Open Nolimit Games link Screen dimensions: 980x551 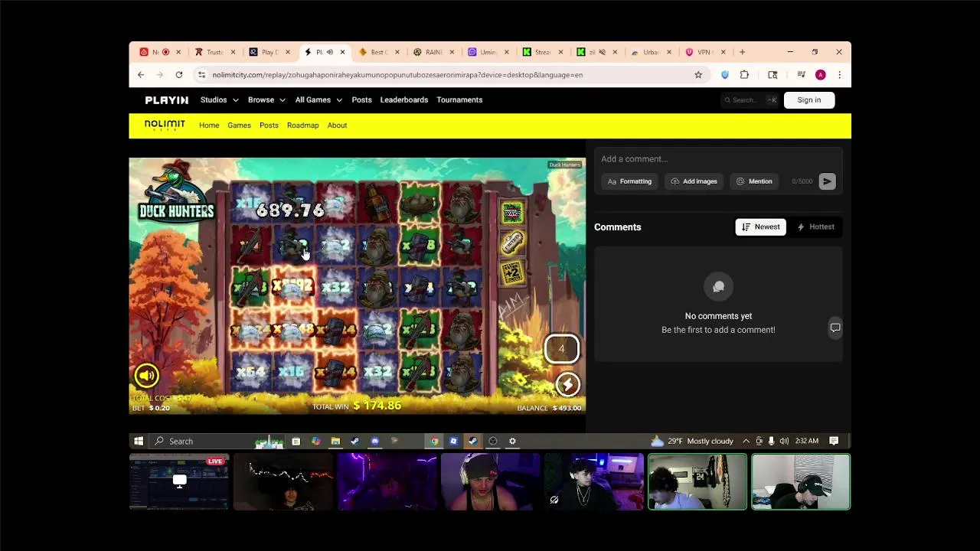coord(239,126)
